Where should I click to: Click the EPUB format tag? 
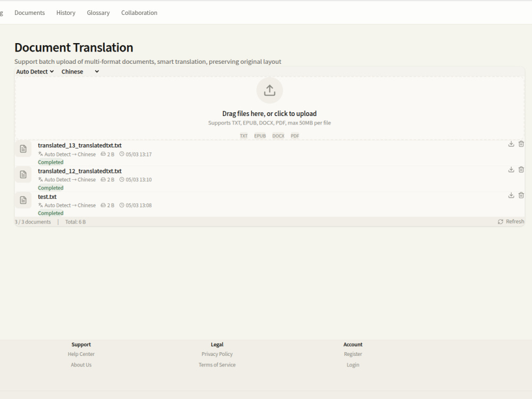(x=260, y=136)
